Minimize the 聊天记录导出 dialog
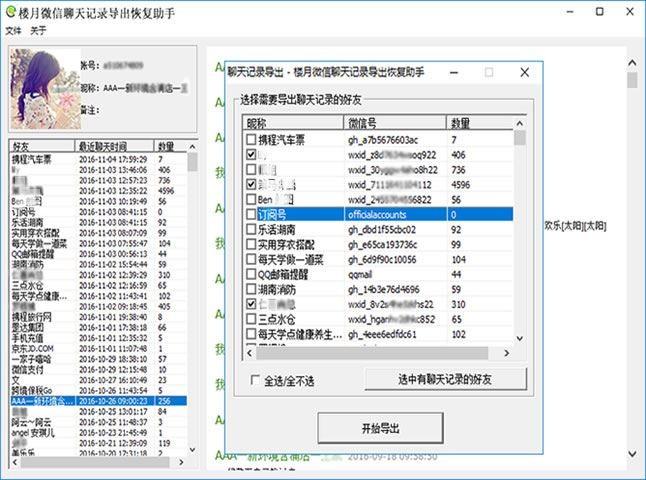This screenshot has height=480, width=646. [454, 73]
